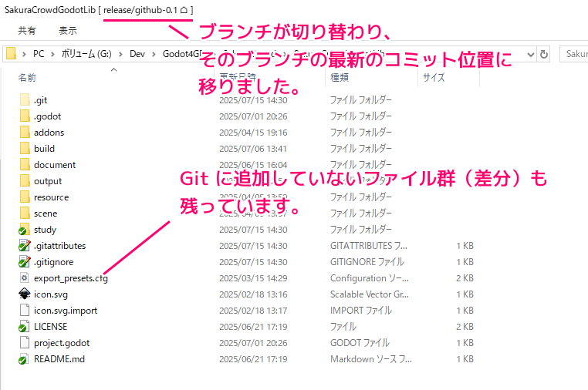Open the addons folder icon
This screenshot has height=390, width=588.
(24, 133)
